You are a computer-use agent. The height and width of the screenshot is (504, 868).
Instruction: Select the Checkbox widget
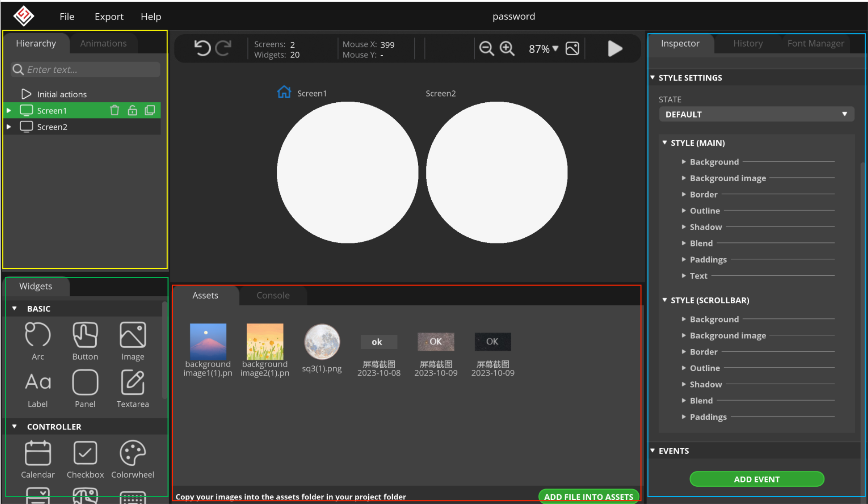[x=85, y=459]
